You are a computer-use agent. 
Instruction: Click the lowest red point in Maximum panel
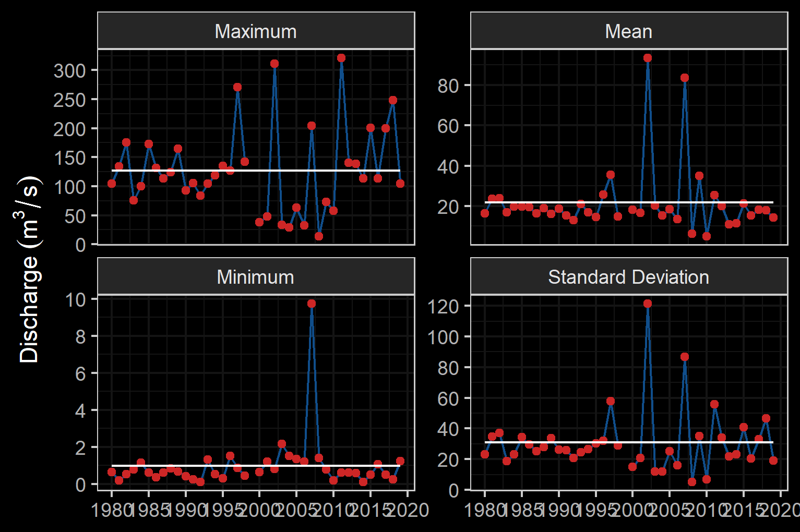point(319,236)
